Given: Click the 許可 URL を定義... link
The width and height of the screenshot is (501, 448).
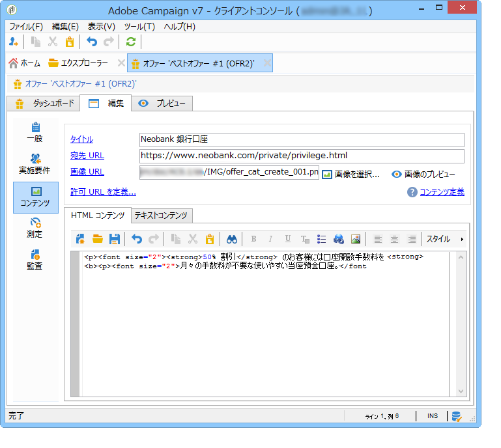Looking at the screenshot, I should point(103,192).
